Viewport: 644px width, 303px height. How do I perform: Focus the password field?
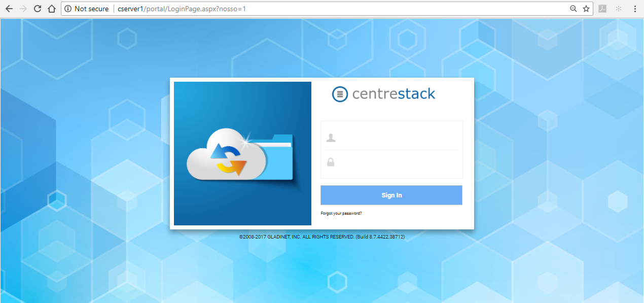pyautogui.click(x=391, y=162)
